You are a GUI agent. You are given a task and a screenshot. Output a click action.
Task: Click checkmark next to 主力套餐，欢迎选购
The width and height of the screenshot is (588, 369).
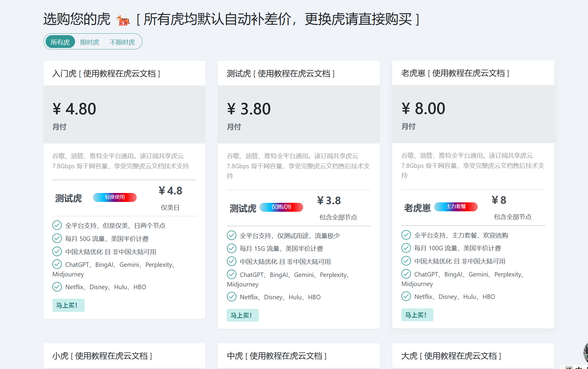click(406, 235)
